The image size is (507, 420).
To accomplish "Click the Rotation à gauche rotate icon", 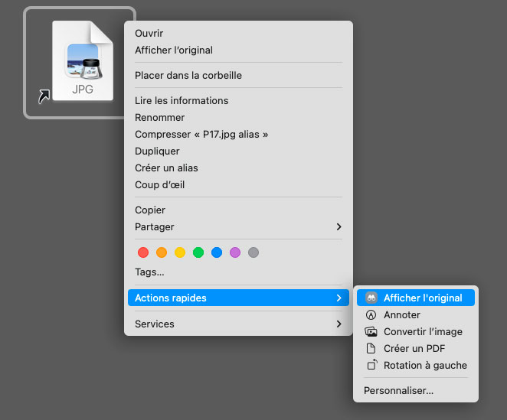I will [372, 365].
